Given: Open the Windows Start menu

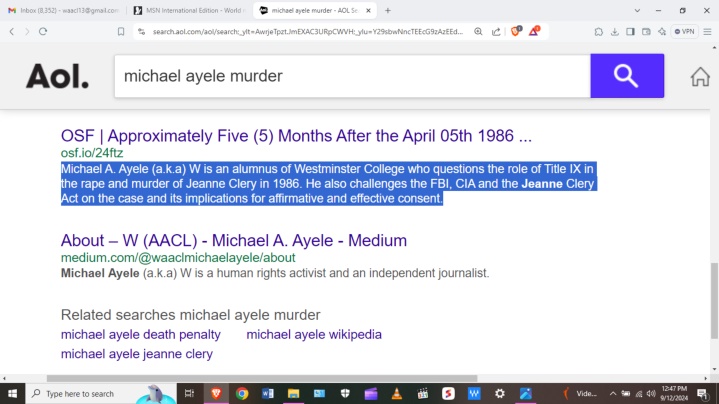Looking at the screenshot, I should pos(12,393).
